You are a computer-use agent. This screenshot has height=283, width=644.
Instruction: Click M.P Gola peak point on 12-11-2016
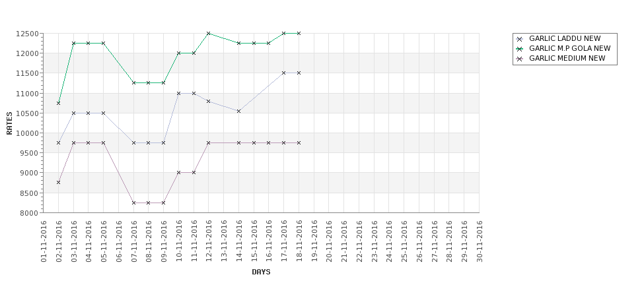pos(208,33)
